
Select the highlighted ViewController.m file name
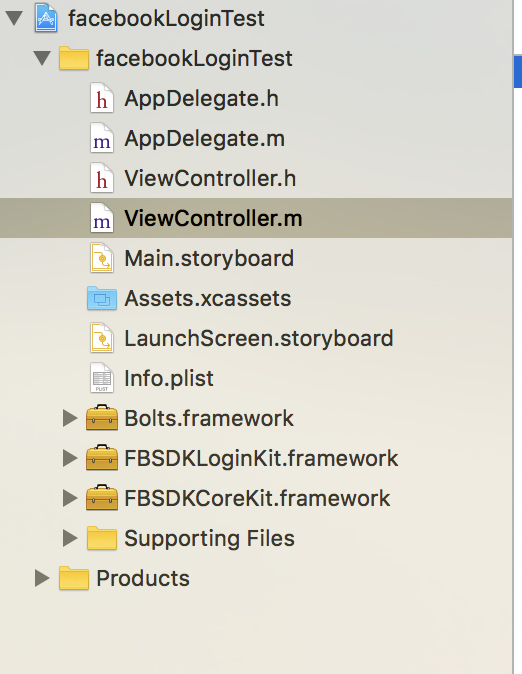(213, 218)
